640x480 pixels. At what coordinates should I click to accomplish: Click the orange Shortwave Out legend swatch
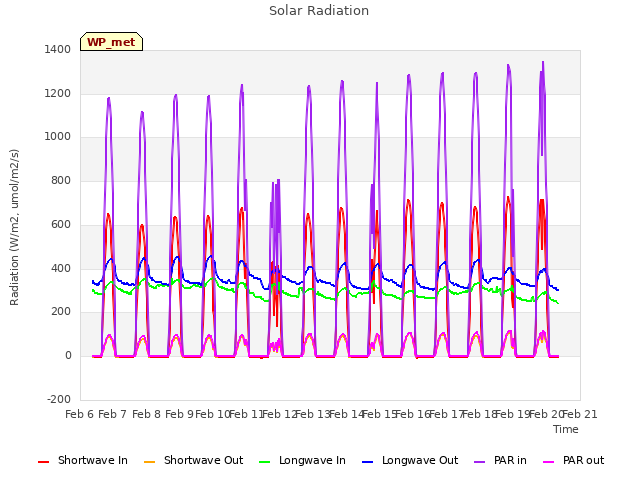pyautogui.click(x=150, y=462)
